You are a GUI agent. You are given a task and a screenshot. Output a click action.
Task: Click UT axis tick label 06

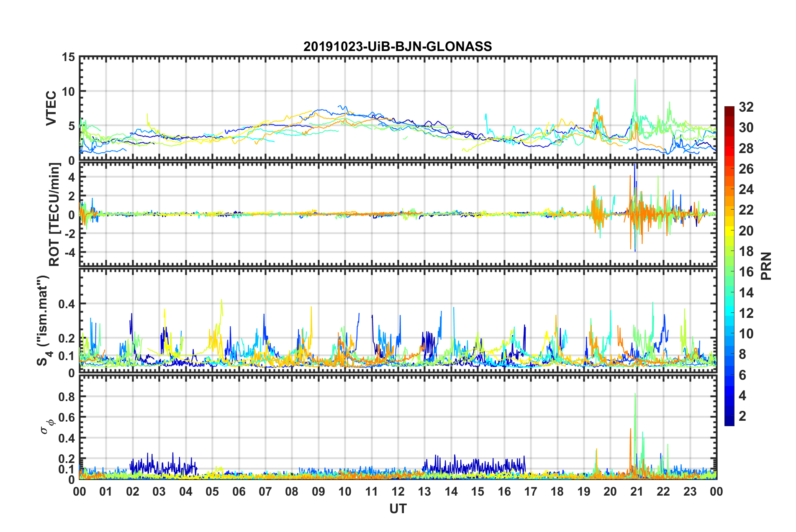coord(239,491)
